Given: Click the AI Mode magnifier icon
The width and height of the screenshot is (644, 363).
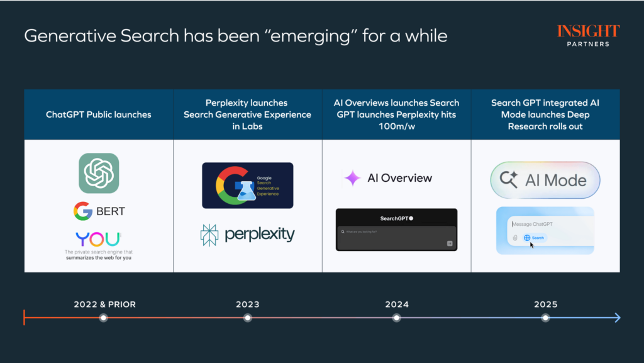Looking at the screenshot, I should pos(508,181).
